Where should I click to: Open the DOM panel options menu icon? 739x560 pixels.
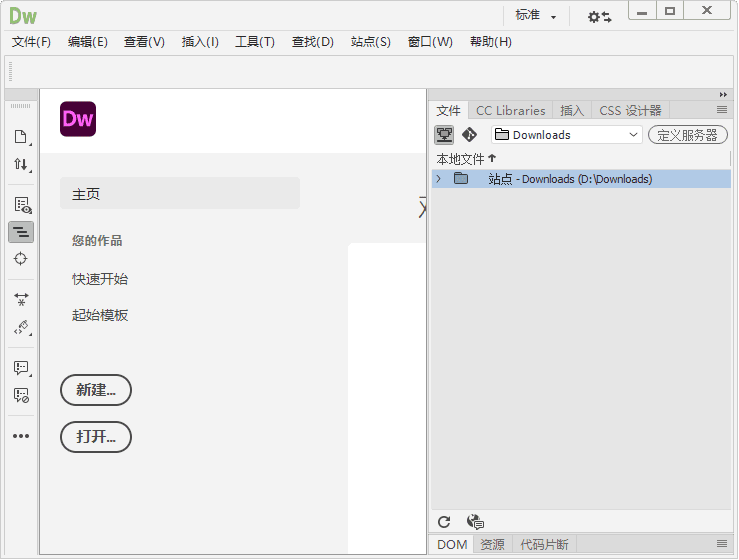click(722, 544)
